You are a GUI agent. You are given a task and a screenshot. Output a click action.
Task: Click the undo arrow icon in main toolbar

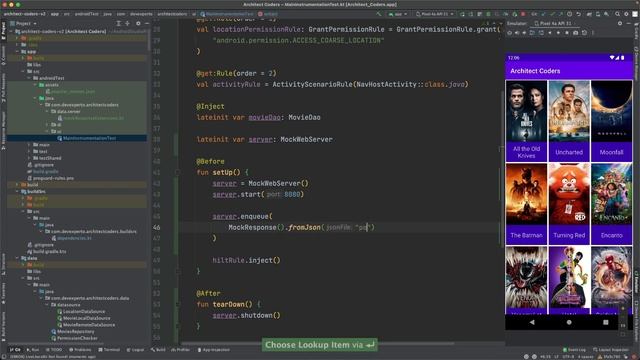[578, 14]
